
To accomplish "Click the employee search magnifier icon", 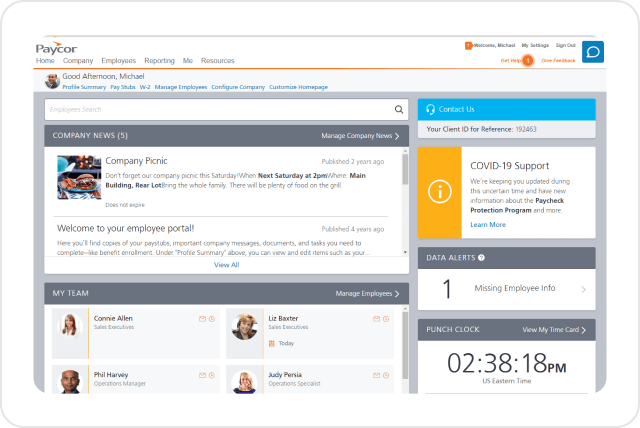I will (x=399, y=109).
